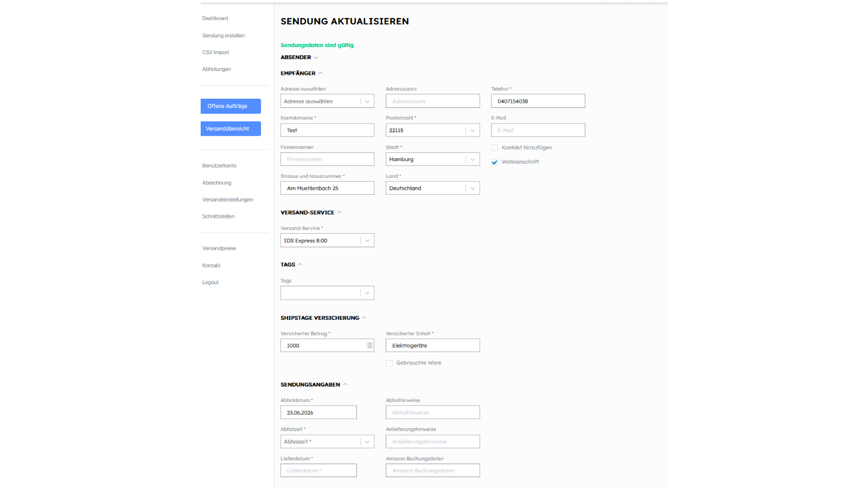868x488 pixels.
Task: Collapse the SENDUNGSANGABEN section chevron
Action: click(346, 384)
